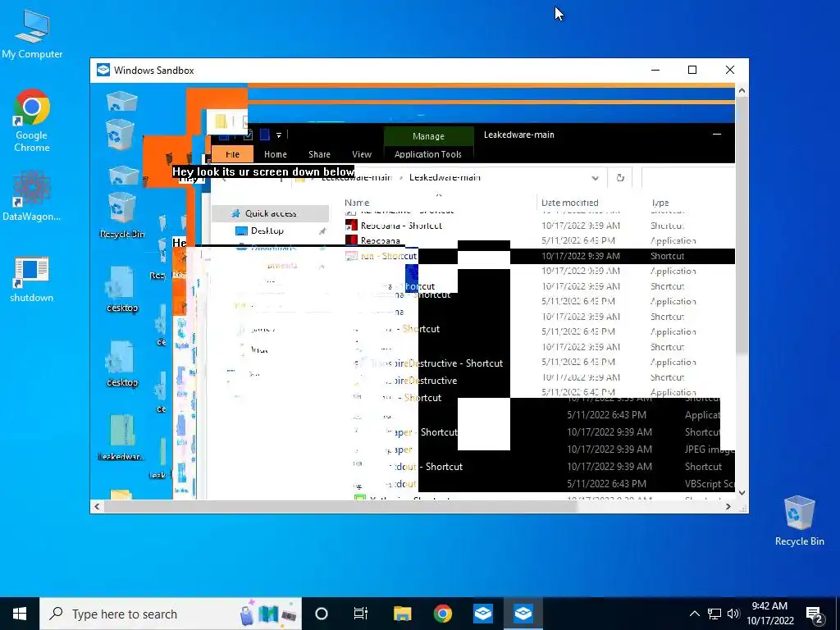The image size is (840, 630).
Task: Select Quick access in navigation pane
Action: pos(271,213)
